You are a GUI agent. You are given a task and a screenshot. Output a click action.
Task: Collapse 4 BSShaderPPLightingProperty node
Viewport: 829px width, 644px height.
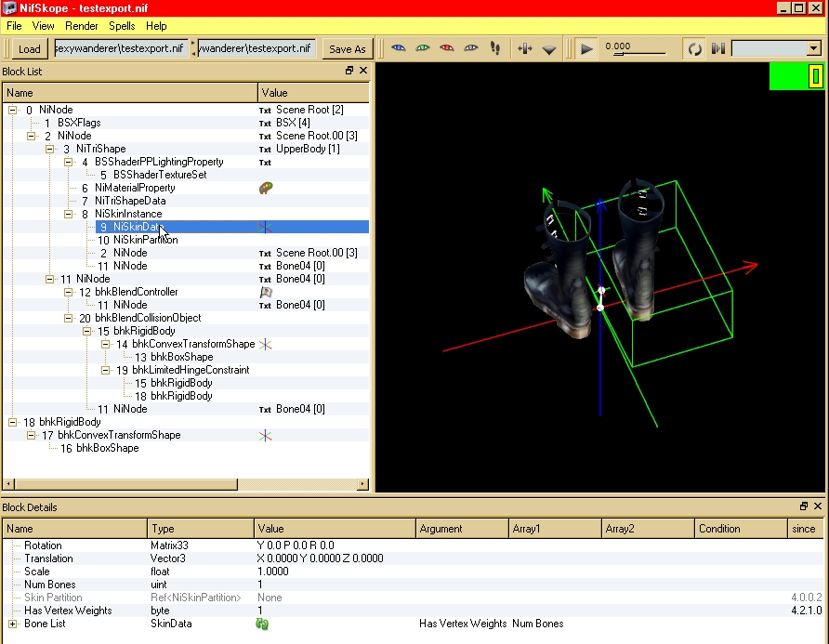pyautogui.click(x=68, y=162)
